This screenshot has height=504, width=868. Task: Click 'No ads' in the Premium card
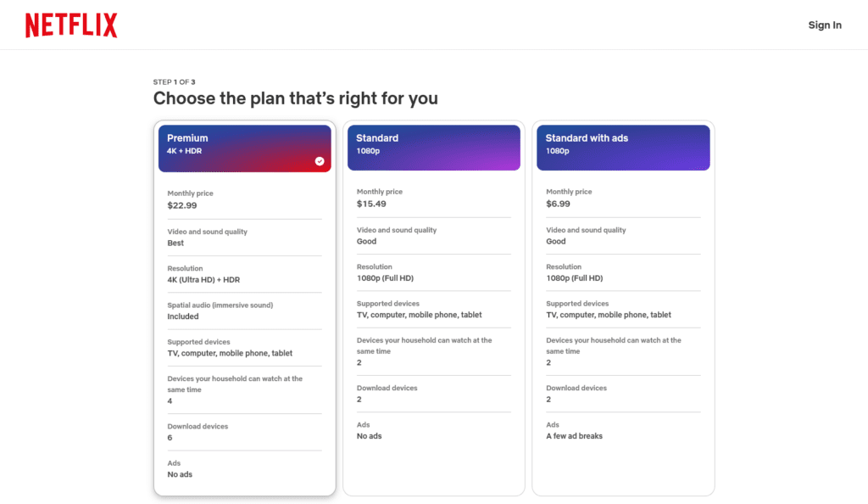coord(180,474)
